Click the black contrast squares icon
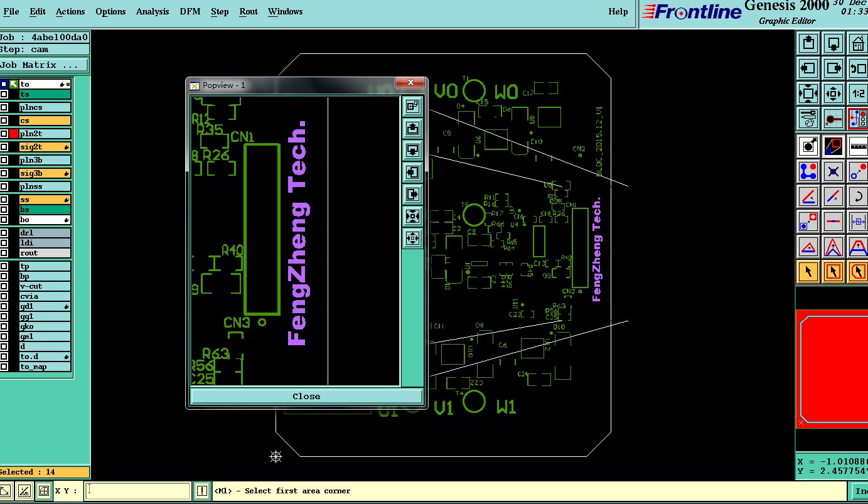Screen dimensions: 868x504 coord(833,146)
